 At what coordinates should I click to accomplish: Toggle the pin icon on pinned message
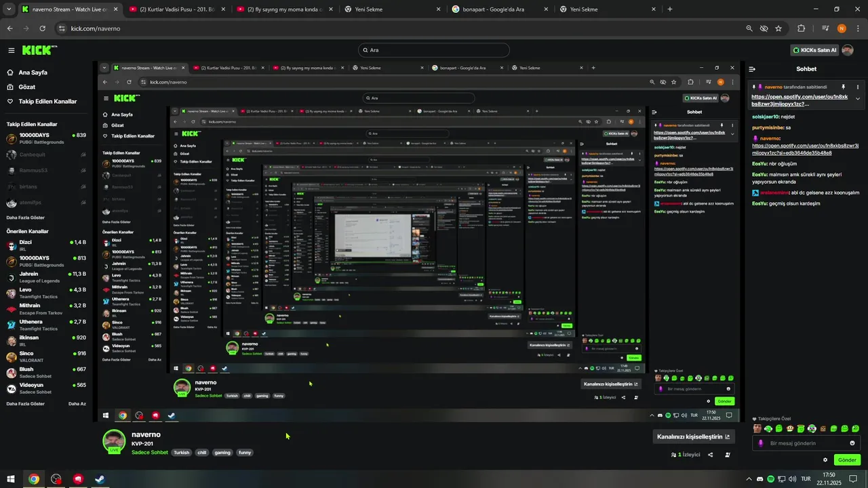(844, 87)
